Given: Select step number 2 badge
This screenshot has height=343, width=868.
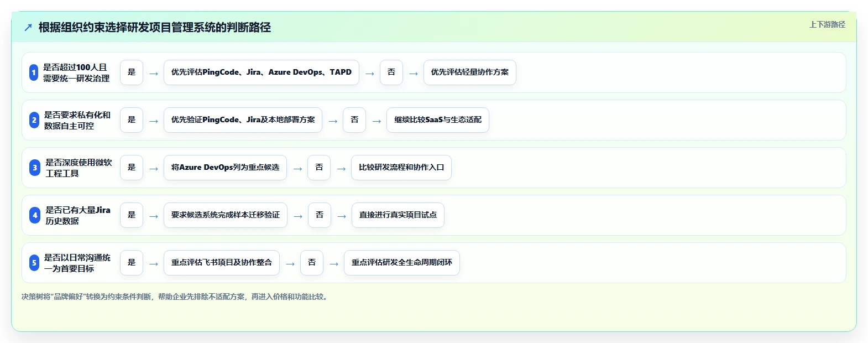Looking at the screenshot, I should click(34, 120).
